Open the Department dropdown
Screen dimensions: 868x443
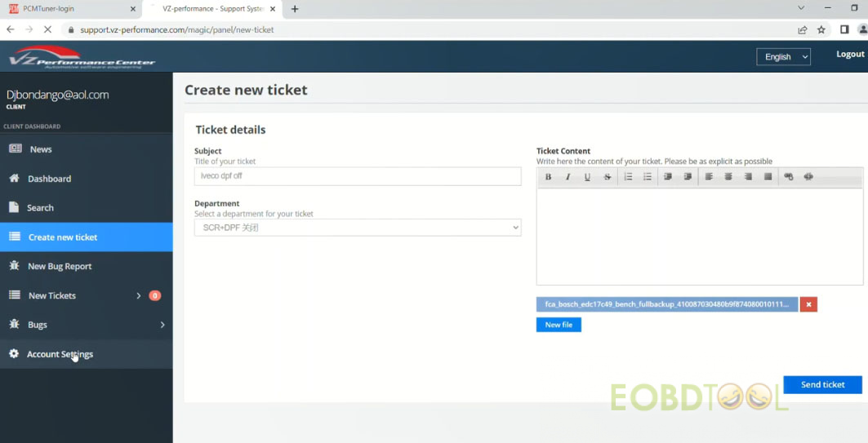[357, 228]
